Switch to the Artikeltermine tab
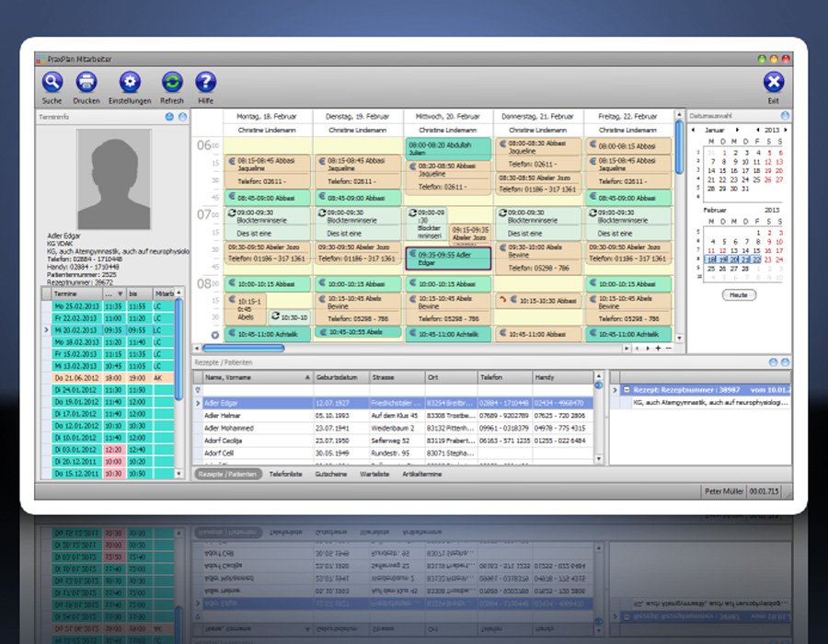This screenshot has width=828, height=644. click(422, 474)
